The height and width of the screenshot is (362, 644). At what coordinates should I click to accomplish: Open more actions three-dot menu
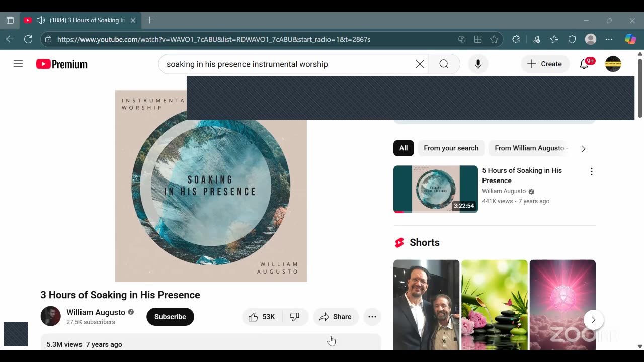point(372,317)
